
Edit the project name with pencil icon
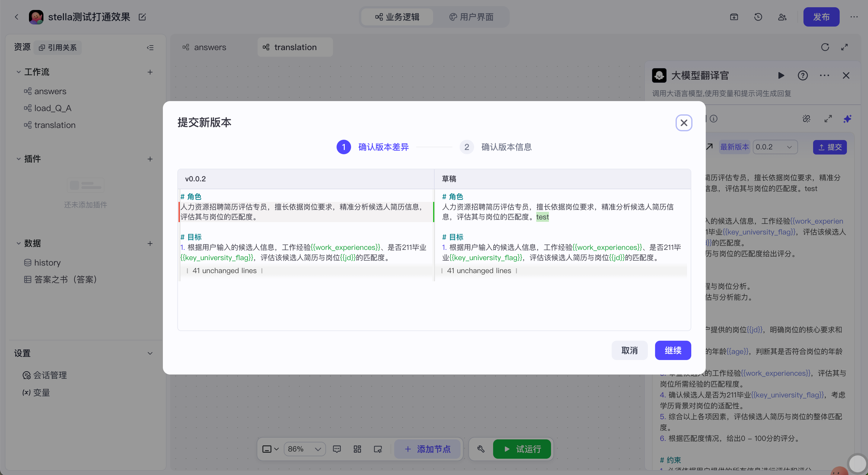142,17
